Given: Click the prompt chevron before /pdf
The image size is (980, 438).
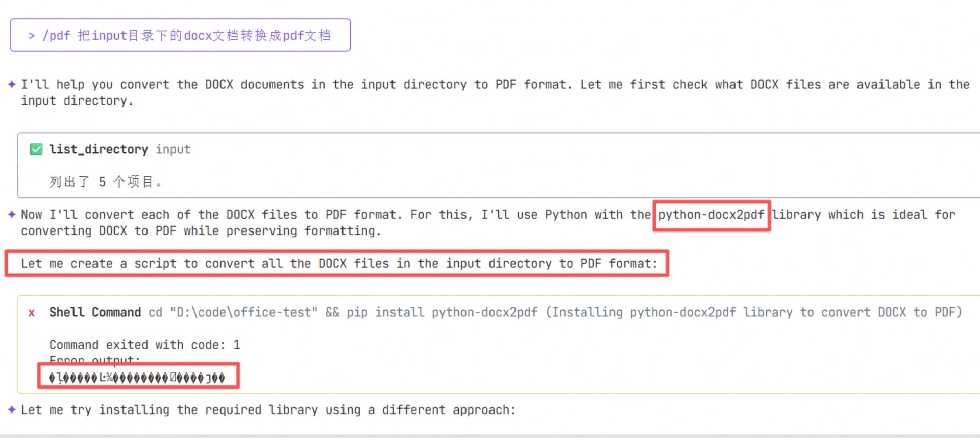Looking at the screenshot, I should pyautogui.click(x=32, y=36).
